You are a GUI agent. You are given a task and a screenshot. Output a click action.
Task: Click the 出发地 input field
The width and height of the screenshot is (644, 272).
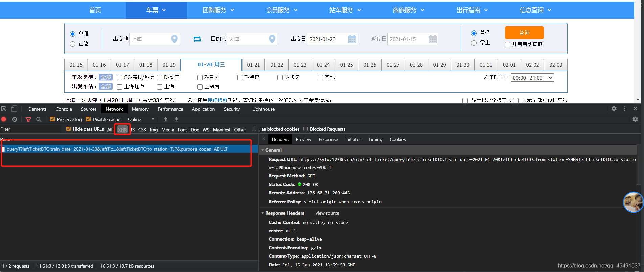point(154,39)
